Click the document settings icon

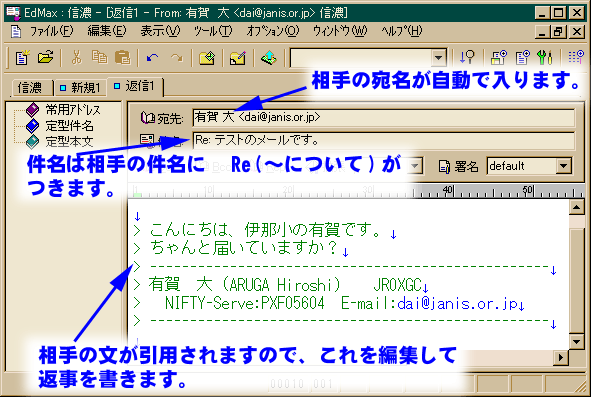[522, 58]
